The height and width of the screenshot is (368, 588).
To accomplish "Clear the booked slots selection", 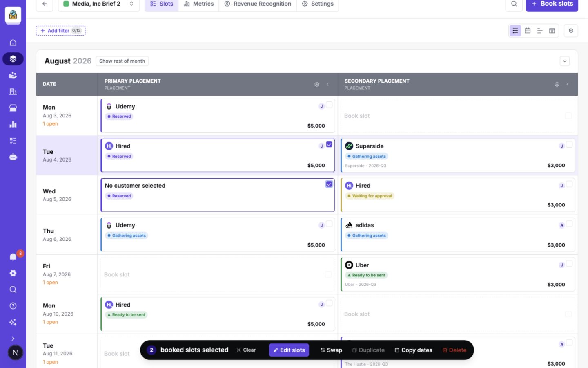I will coord(246,350).
